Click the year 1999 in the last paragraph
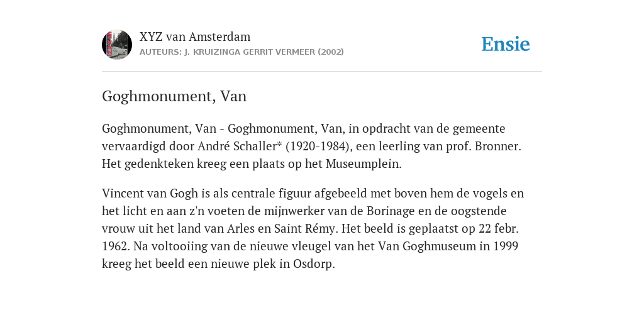 click(506, 246)
